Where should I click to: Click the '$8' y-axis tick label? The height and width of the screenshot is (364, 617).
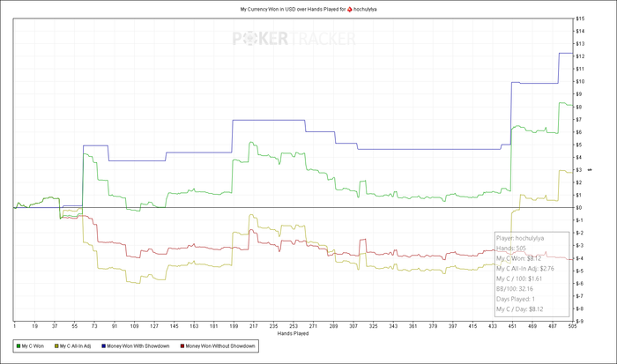click(579, 107)
